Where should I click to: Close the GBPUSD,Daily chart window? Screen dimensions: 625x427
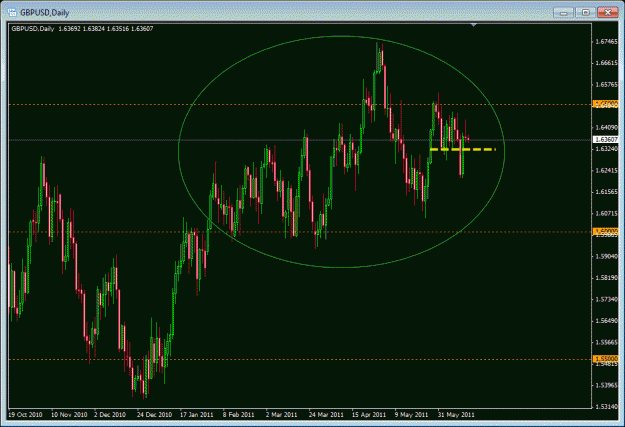click(x=607, y=13)
